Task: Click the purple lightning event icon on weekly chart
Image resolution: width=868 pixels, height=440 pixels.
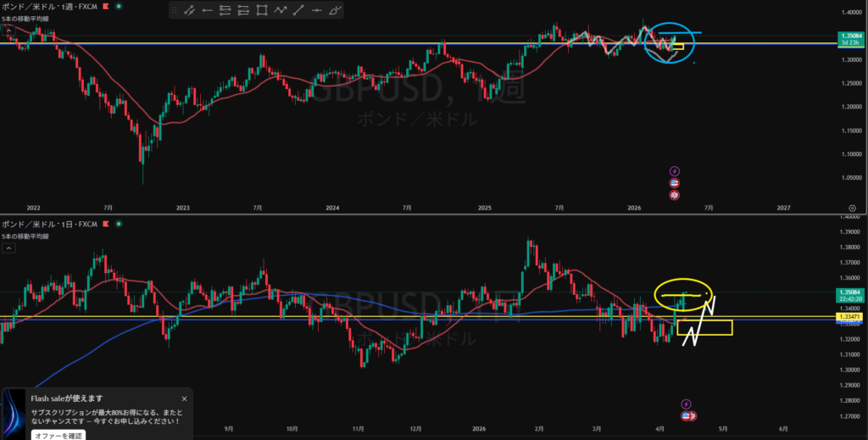Action: (x=675, y=170)
